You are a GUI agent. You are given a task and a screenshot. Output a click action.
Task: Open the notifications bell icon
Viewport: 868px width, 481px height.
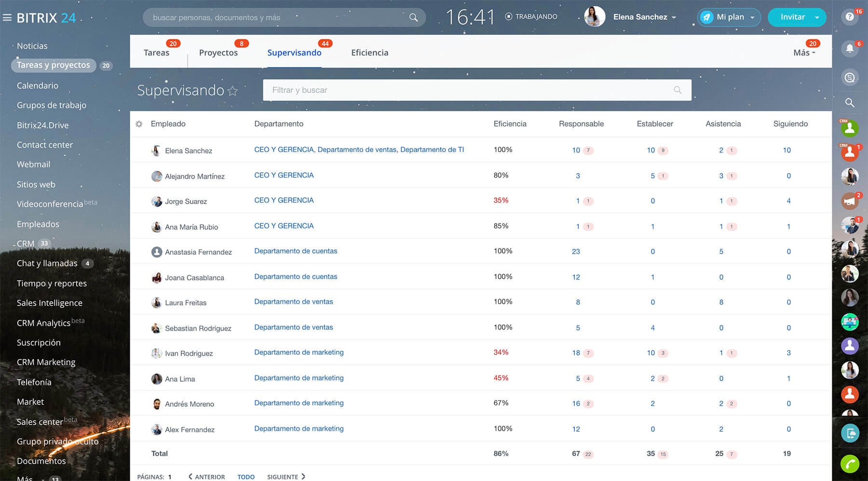coord(849,48)
